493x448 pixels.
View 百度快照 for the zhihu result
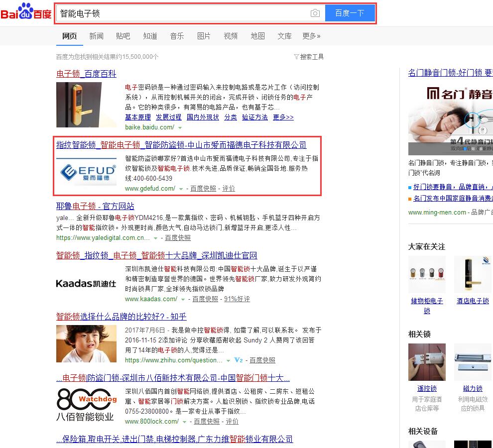tap(262, 360)
